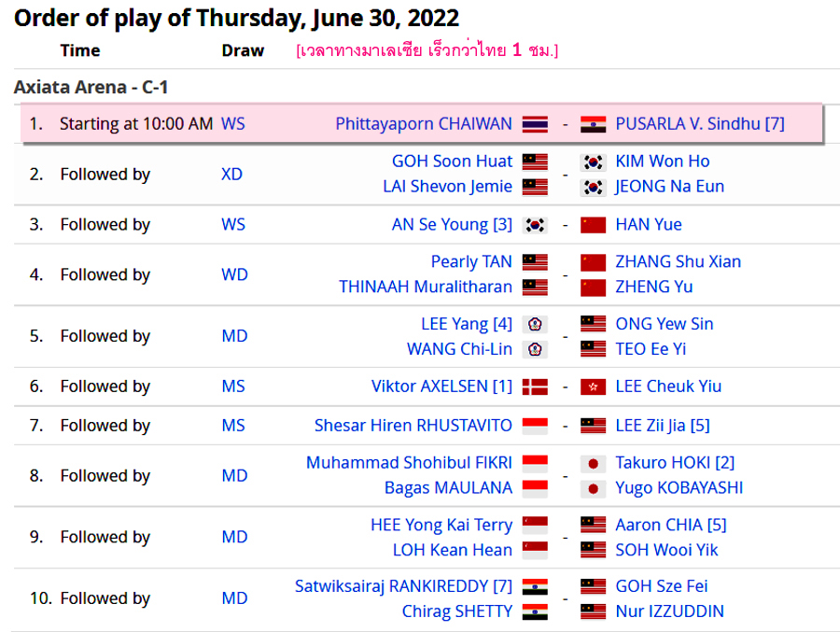Image resolution: width=840 pixels, height=632 pixels.
Task: Click Denmark flag beside Viktor AXELSEN
Action: [x=535, y=386]
